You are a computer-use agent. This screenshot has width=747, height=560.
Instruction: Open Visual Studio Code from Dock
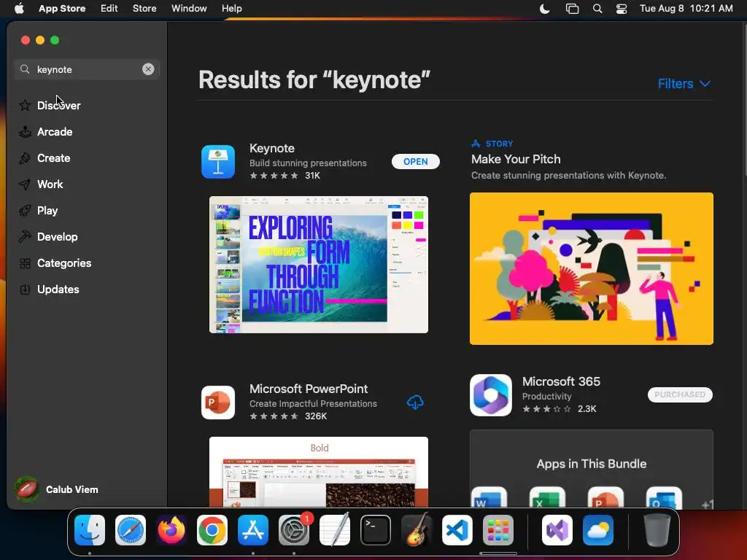[457, 530]
